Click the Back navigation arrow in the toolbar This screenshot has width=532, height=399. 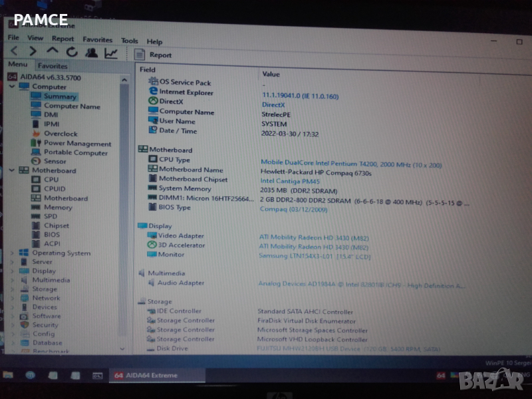coord(15,52)
